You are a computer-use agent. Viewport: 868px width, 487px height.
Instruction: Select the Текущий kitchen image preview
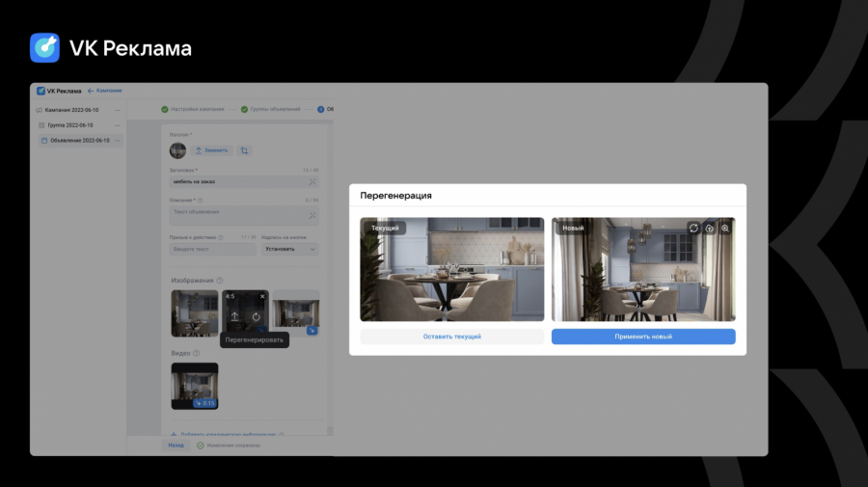tap(451, 269)
